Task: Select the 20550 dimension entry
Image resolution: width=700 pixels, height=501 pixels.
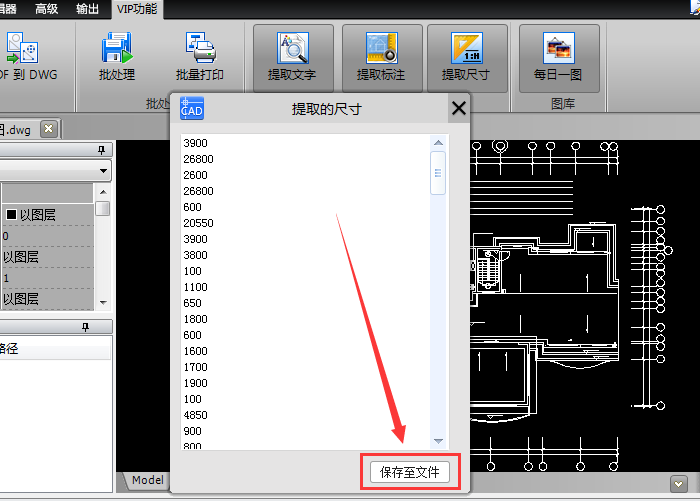Action: click(x=198, y=223)
